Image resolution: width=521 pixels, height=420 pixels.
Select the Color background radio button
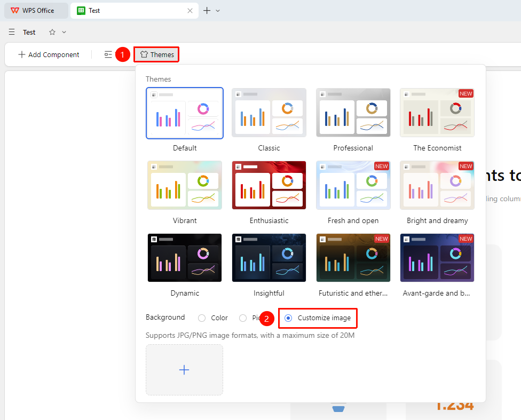tap(202, 318)
